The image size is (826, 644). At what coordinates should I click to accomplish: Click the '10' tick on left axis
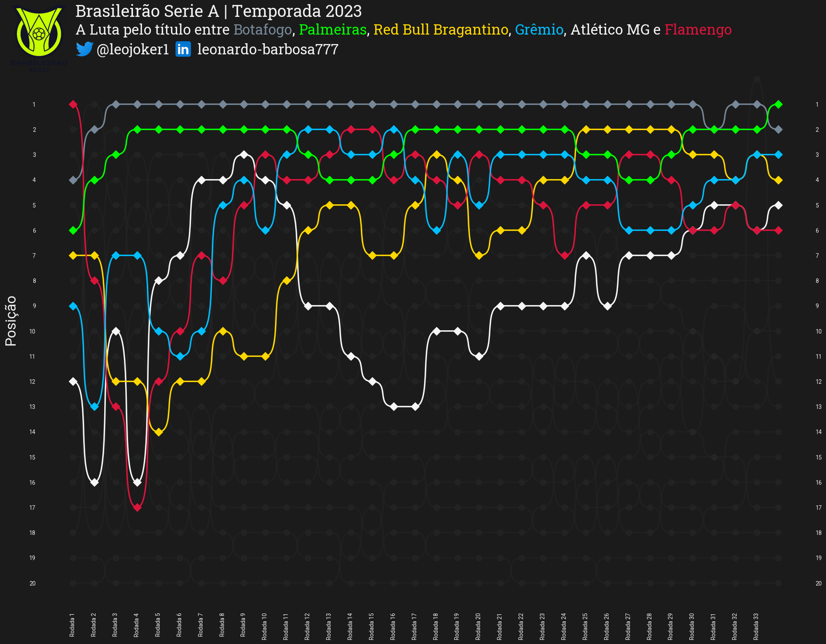coord(33,331)
